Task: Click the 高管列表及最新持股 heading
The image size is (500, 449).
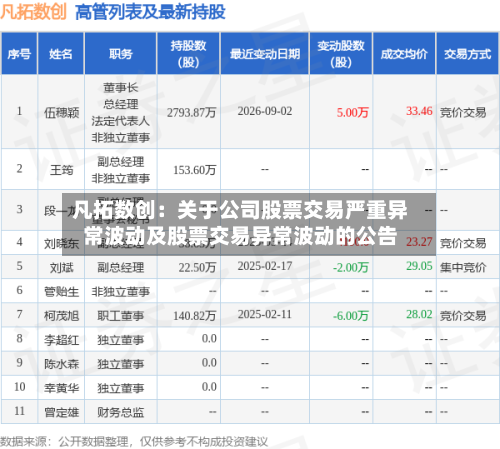Action: (x=150, y=12)
